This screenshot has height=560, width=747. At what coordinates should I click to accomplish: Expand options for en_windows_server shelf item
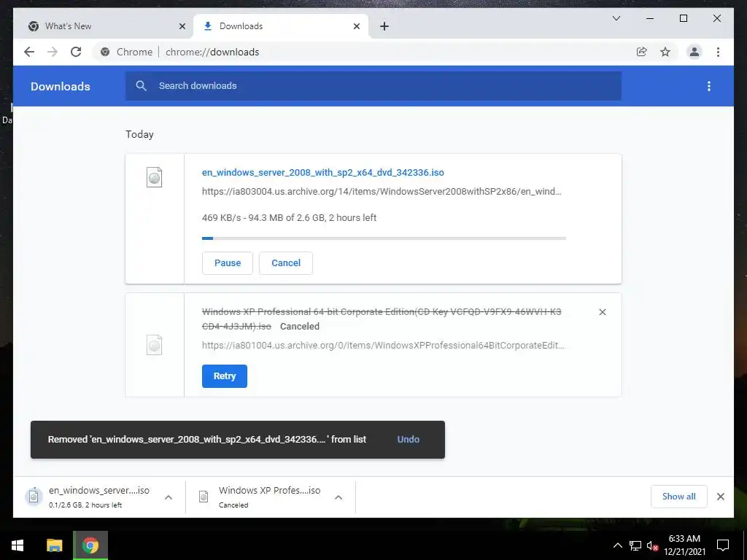[x=169, y=497]
